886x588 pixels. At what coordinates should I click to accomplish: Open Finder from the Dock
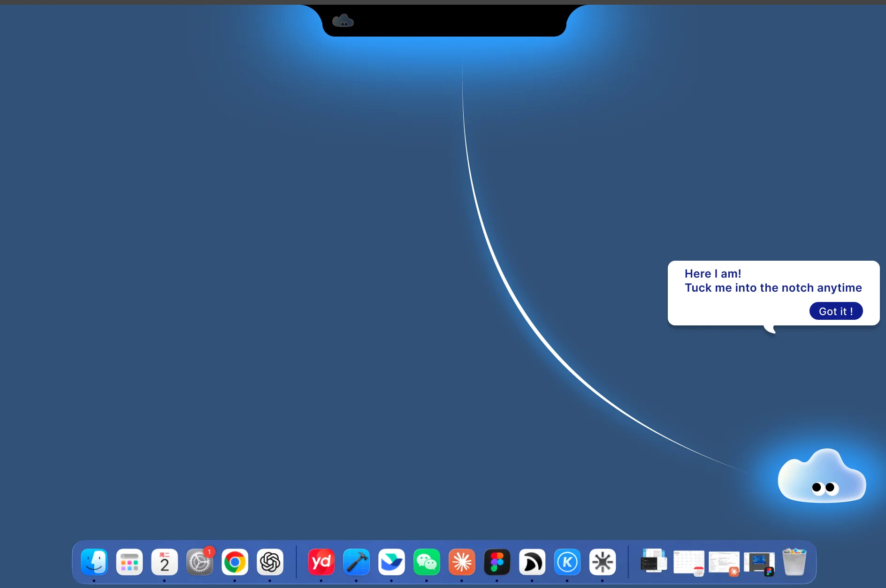94,562
